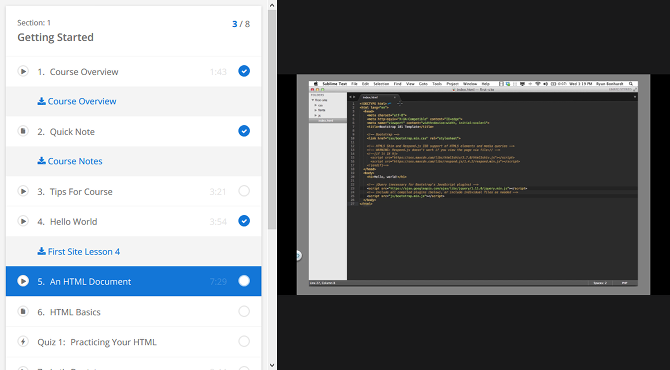Click scrollbar down arrow in lecture list
This screenshot has width=670, height=370.
click(272, 365)
